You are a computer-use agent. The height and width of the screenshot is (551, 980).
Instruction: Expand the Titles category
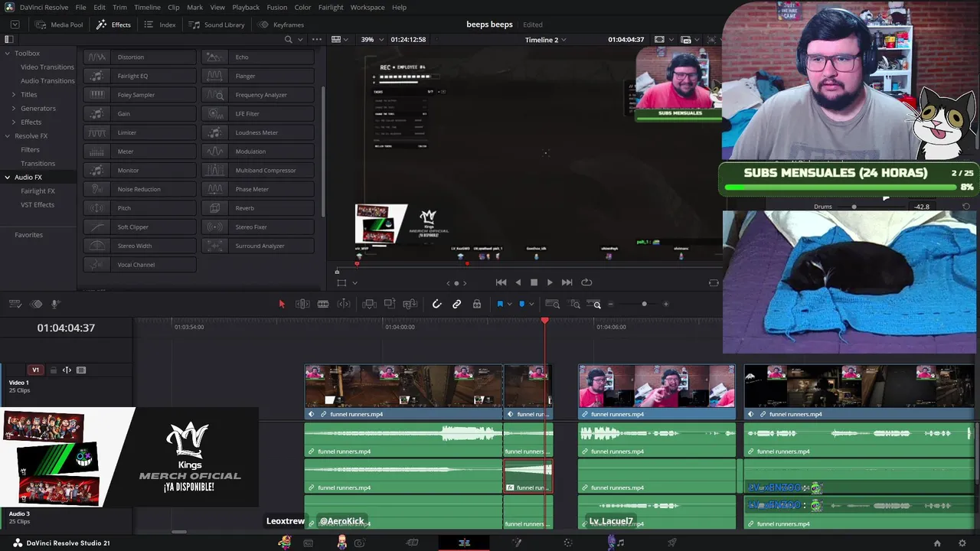click(x=13, y=94)
